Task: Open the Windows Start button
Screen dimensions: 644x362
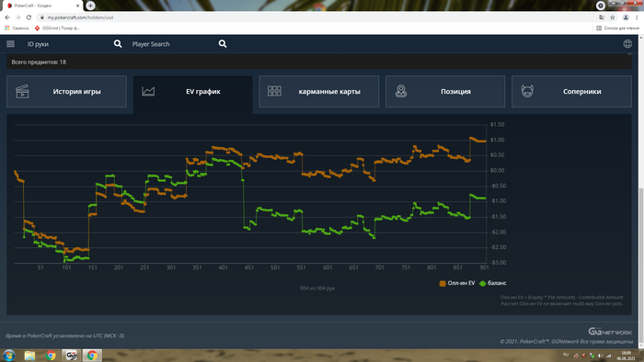Action: [8, 355]
